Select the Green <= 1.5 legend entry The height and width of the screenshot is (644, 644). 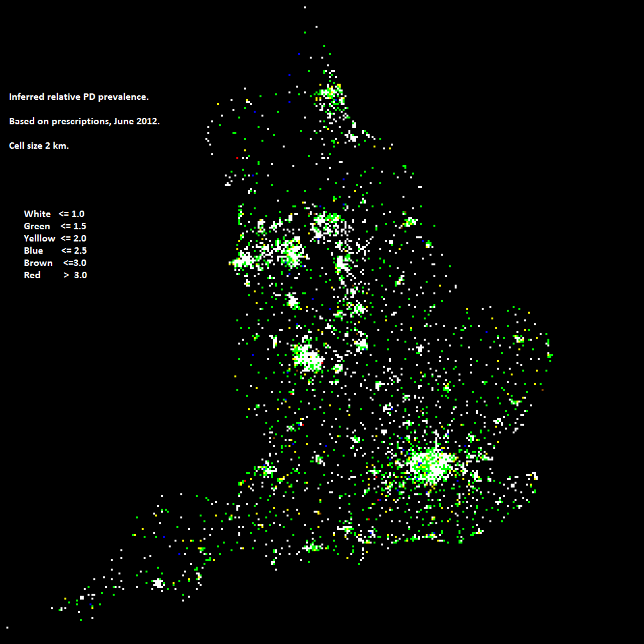[x=55, y=226]
